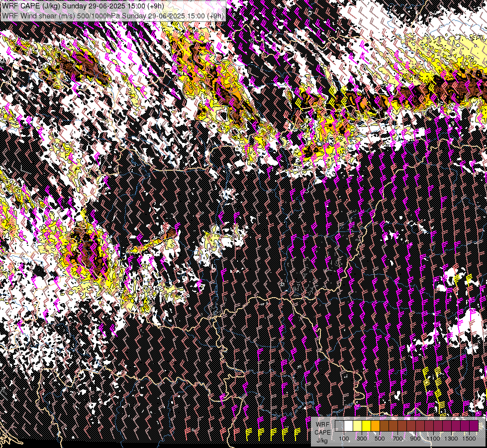This screenshot has height=448, width=487.
Task: Select the white CAPE legend swatch
Action: pos(349,426)
